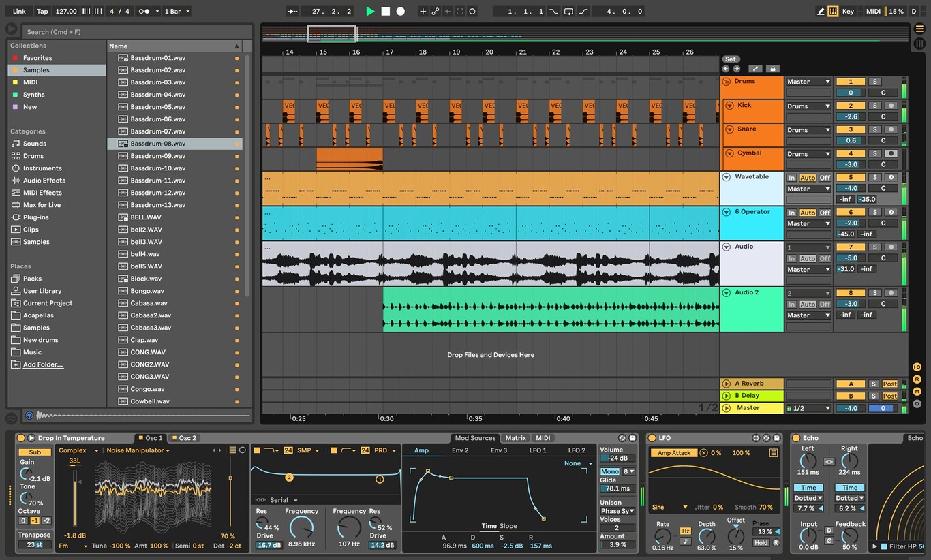This screenshot has height=560, width=931.
Task: Arm the Cymbal track for recording
Action: [x=890, y=153]
